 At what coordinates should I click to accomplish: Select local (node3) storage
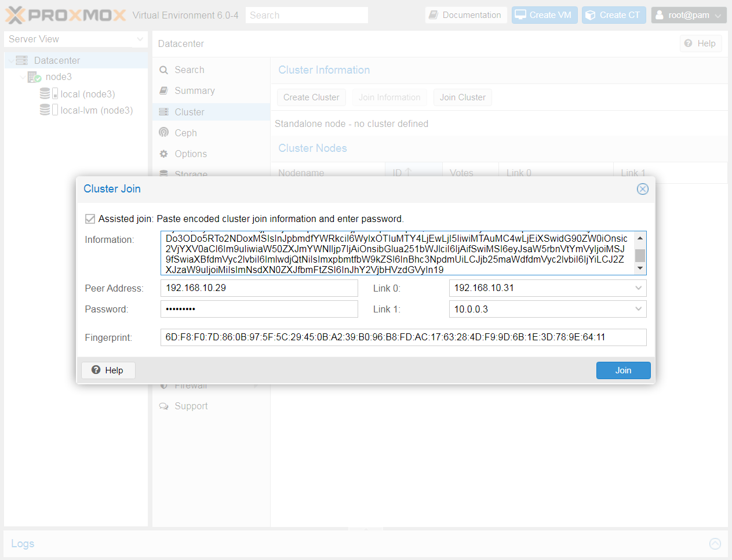[88, 94]
